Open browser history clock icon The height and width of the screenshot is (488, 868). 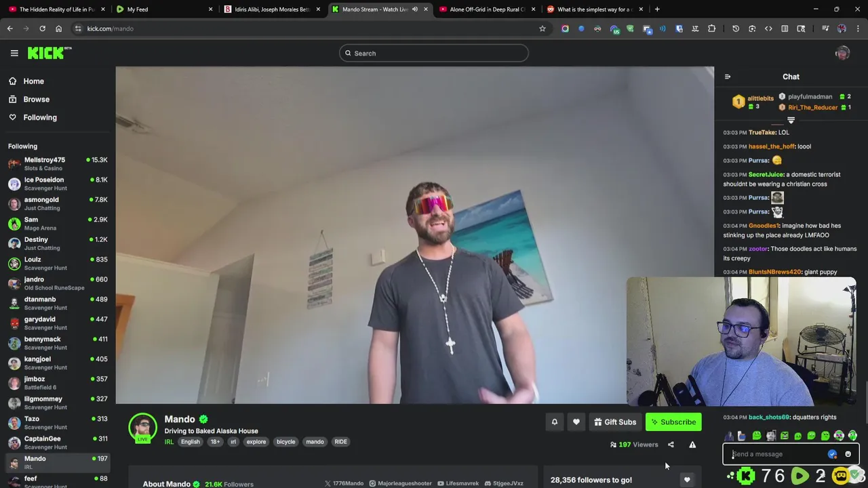(736, 28)
